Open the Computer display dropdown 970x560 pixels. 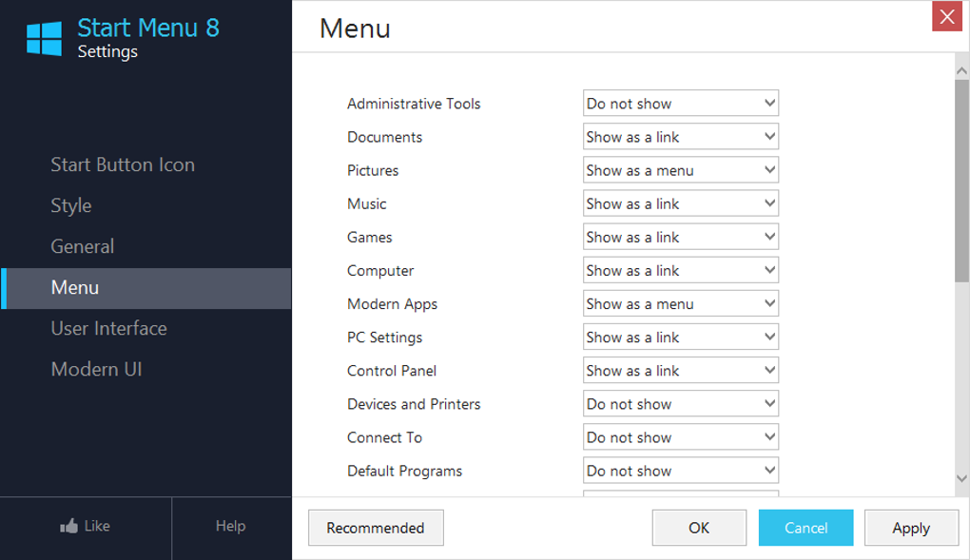coord(681,270)
